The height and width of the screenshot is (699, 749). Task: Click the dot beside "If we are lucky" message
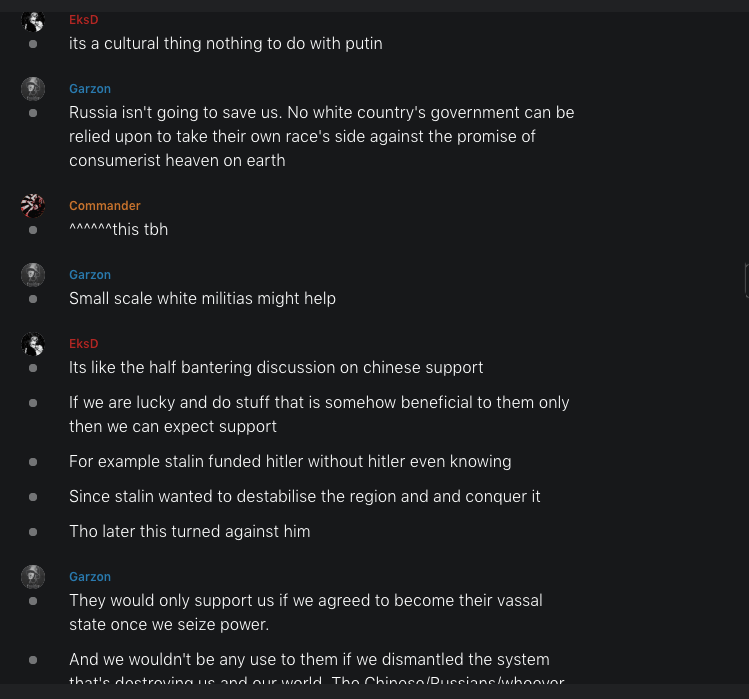coord(33,403)
